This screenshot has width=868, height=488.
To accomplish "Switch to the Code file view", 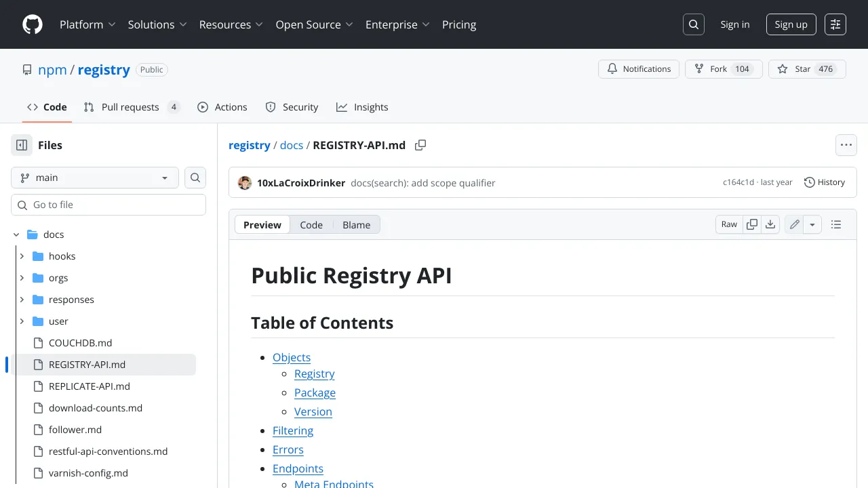I will click(311, 225).
